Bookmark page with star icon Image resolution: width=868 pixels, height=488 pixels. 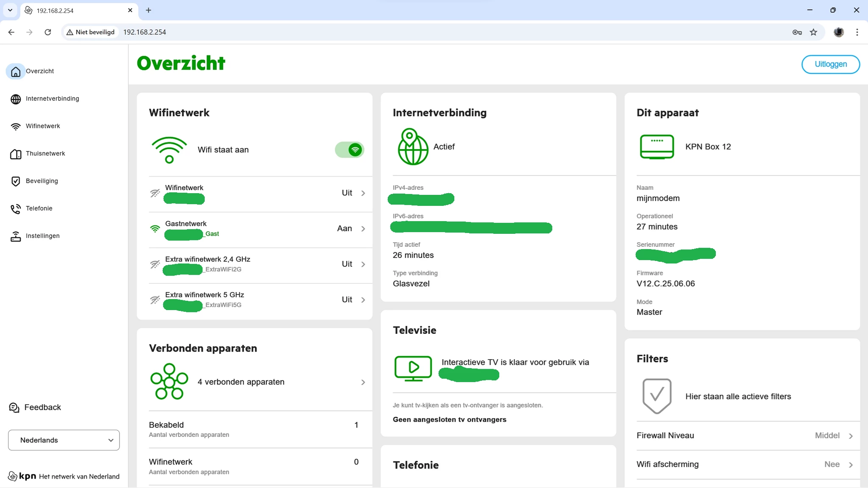813,32
